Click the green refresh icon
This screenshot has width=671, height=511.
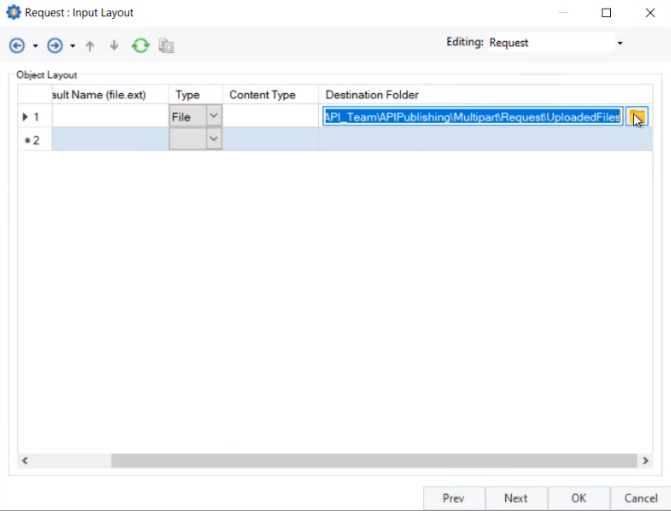coord(140,45)
